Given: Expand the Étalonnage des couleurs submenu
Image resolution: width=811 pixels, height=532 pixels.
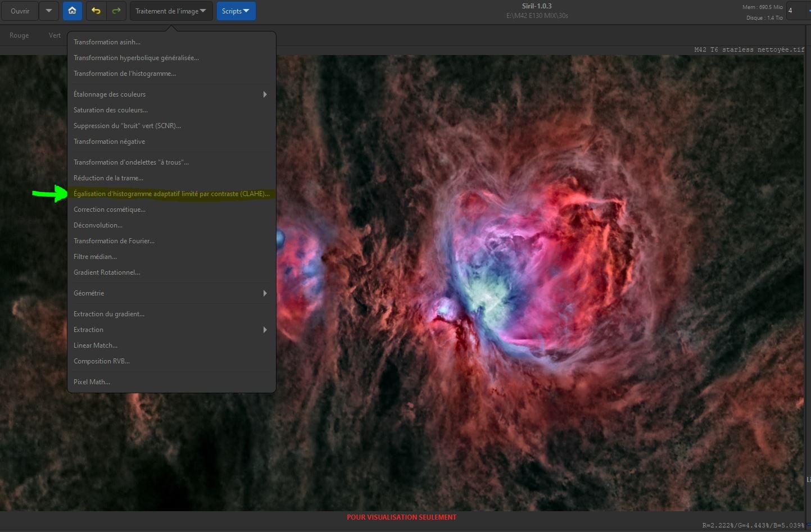Looking at the screenshot, I should pos(171,94).
